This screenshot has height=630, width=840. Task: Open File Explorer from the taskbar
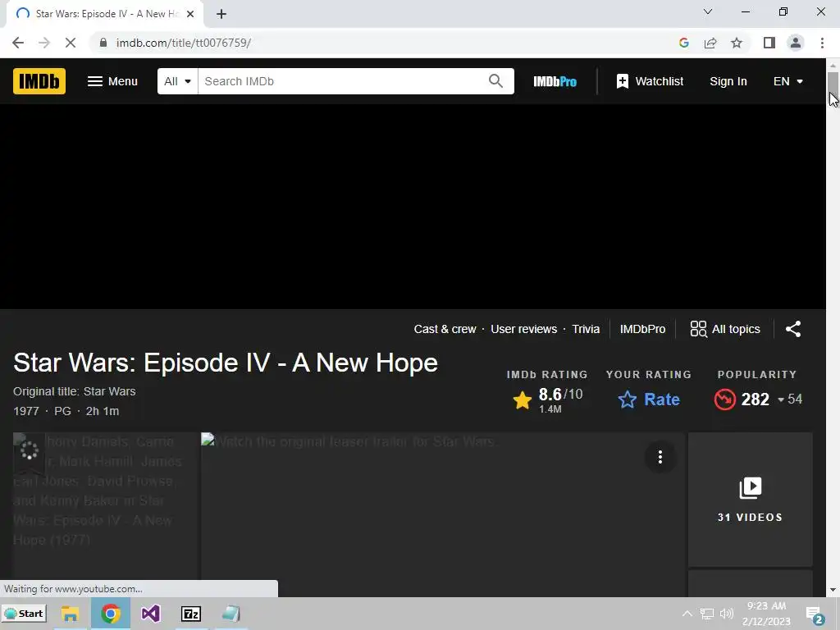71,614
